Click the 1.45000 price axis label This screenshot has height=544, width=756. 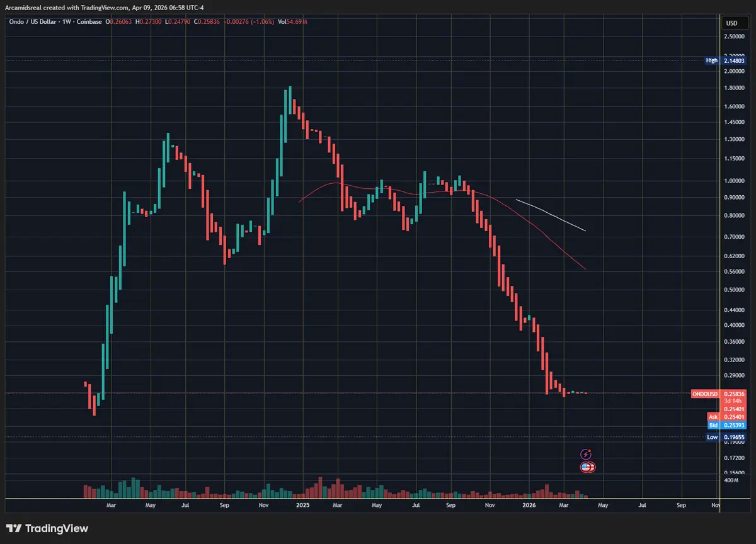[735, 122]
